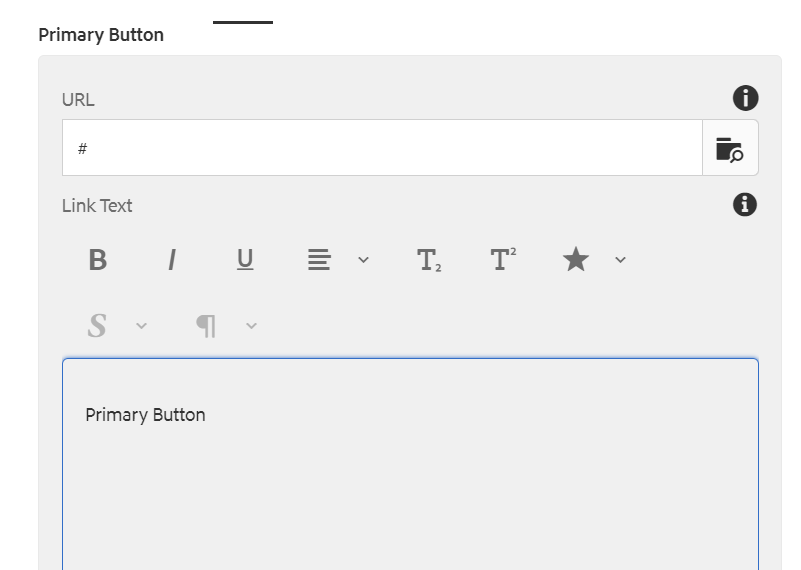
Task: Expand the paragraph formats dropdown arrow
Action: [251, 325]
